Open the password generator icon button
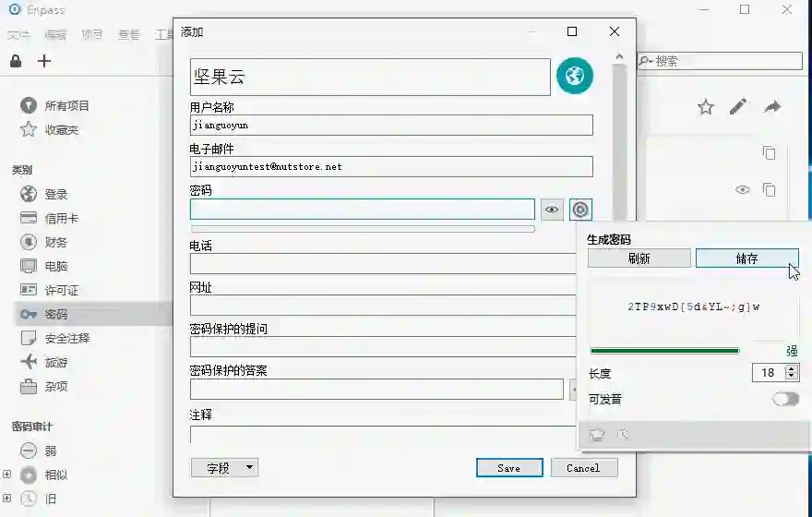This screenshot has width=812, height=517. coord(580,210)
